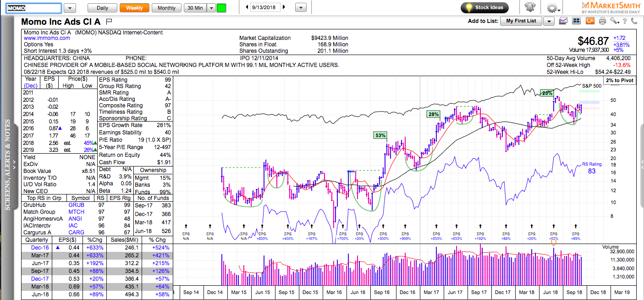Viewport: 644px width, 300px height.
Task: Select the Weekly chart period
Action: [134, 8]
